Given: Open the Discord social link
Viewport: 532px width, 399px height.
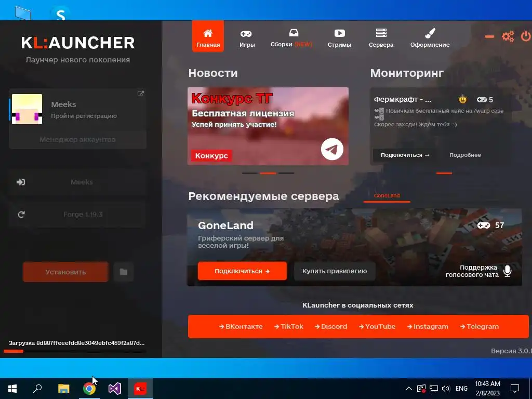Looking at the screenshot, I should pyautogui.click(x=331, y=326).
